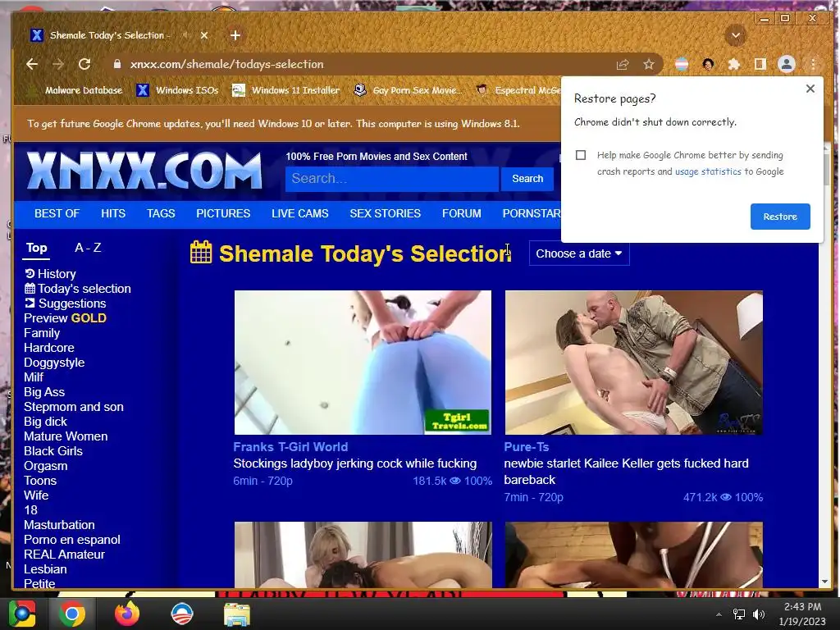Click the browser forward arrow
Image resolution: width=840 pixels, height=630 pixels.
pyautogui.click(x=58, y=64)
